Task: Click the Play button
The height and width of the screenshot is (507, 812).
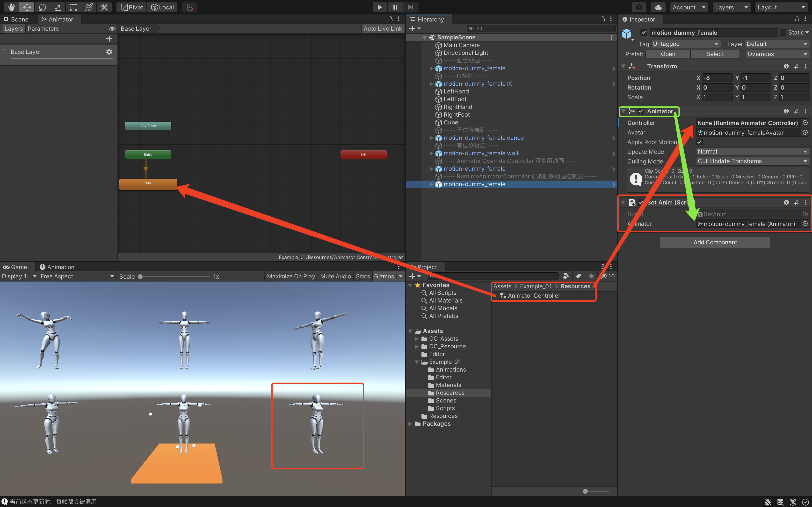Action: pyautogui.click(x=379, y=7)
